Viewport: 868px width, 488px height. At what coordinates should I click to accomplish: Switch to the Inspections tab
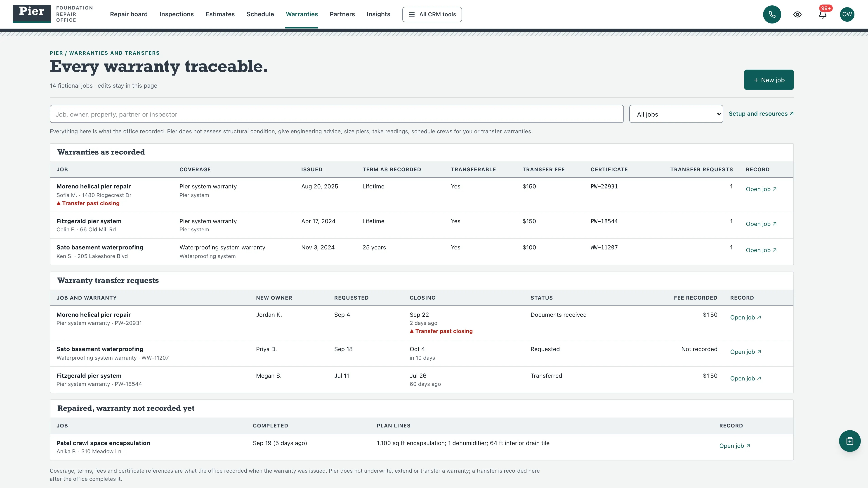coord(177,14)
